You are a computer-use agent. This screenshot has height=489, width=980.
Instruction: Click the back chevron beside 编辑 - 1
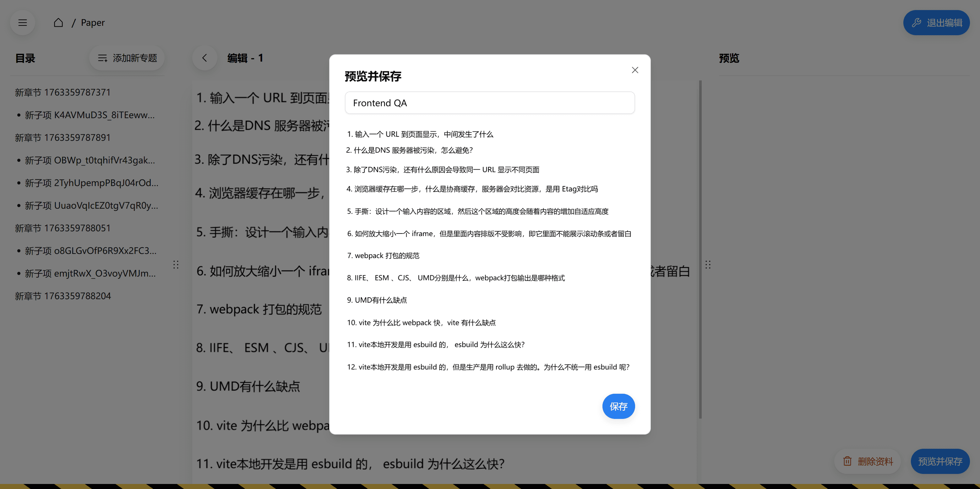point(205,58)
